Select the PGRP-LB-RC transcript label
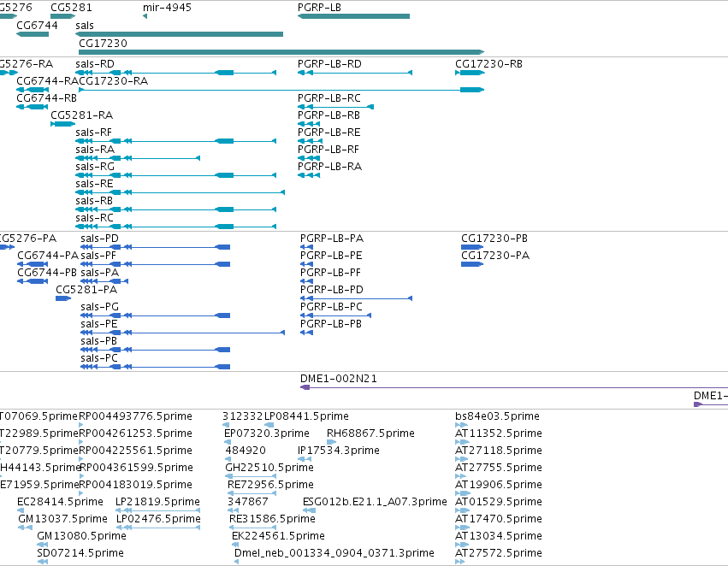728x566 pixels. click(328, 97)
